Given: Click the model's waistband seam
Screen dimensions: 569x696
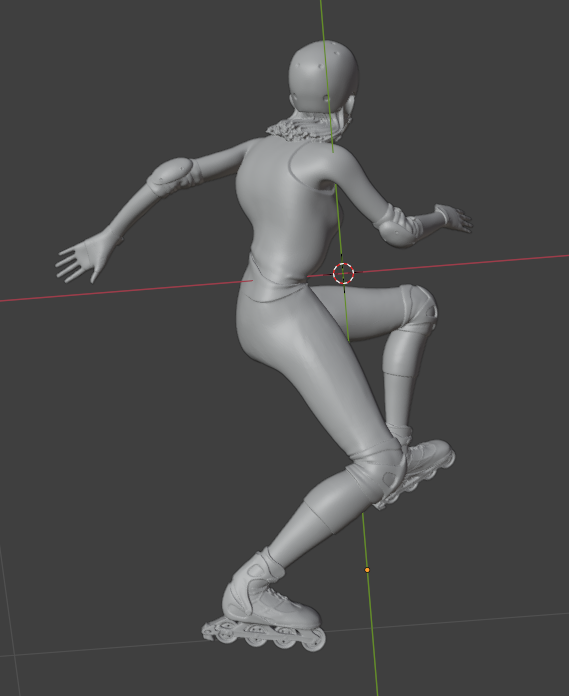Looking at the screenshot, I should click(x=277, y=277).
